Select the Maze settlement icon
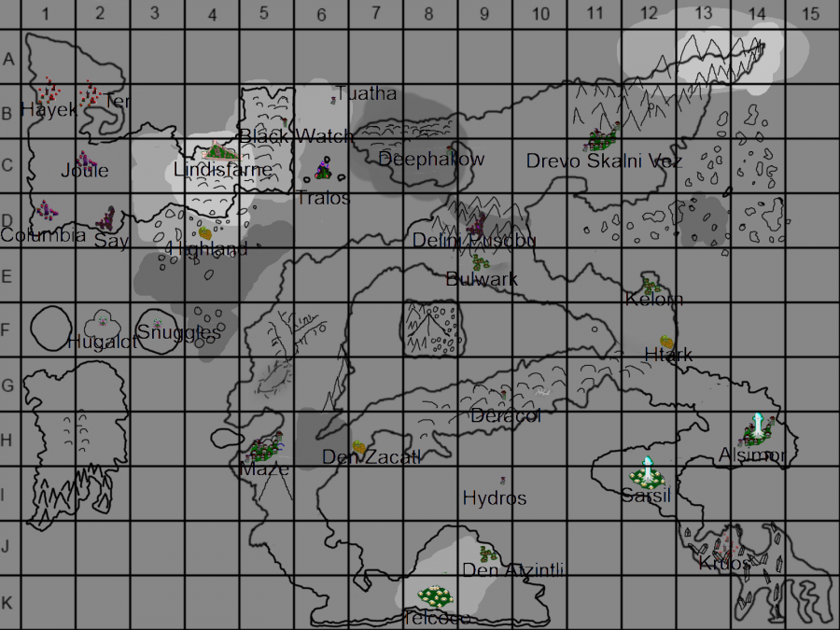Screen dimensions: 840x630 point(264,449)
